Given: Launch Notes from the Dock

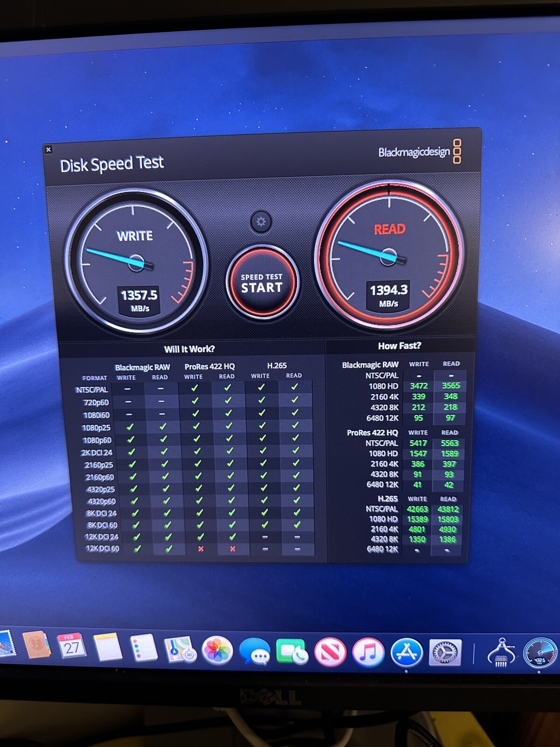Looking at the screenshot, I should pos(107,647).
